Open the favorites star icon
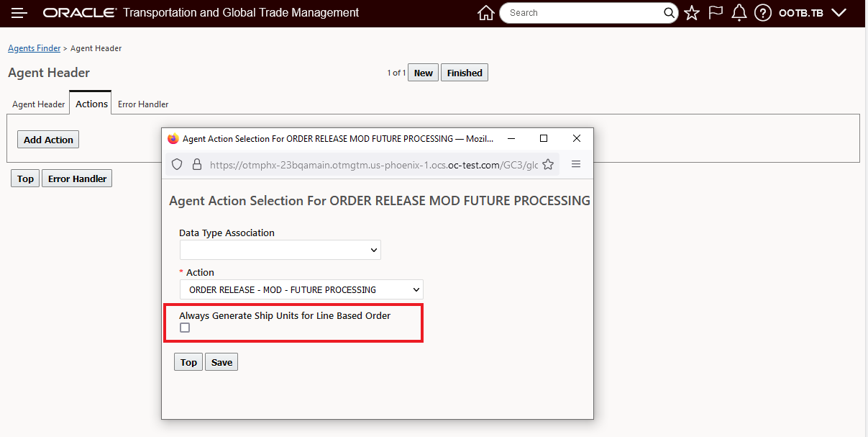The height and width of the screenshot is (437, 868). pos(692,13)
